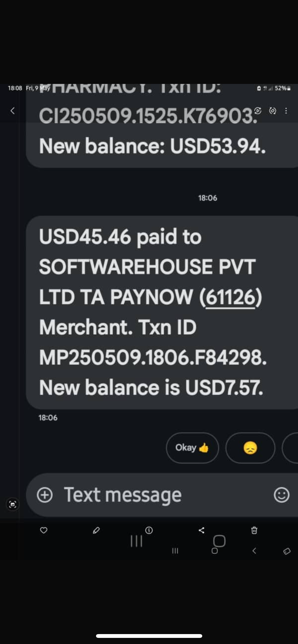Tap the circular arrows icon in header
The image size is (298, 644).
(x=258, y=111)
